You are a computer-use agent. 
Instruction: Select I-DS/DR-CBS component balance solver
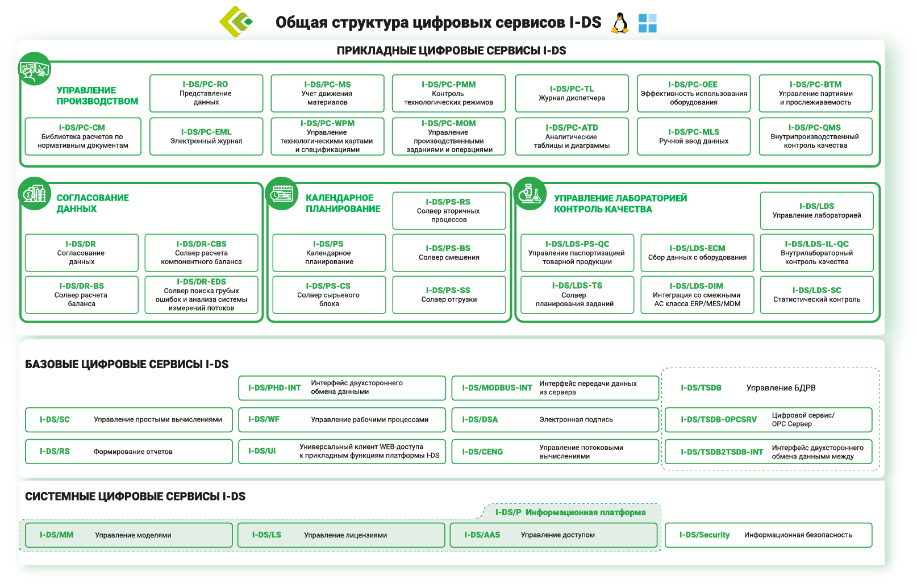[x=201, y=253]
